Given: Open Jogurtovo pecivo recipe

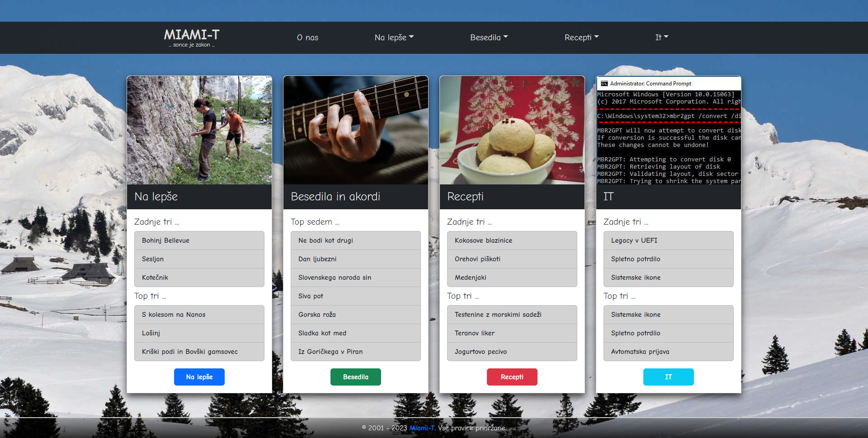Looking at the screenshot, I should [x=512, y=352].
